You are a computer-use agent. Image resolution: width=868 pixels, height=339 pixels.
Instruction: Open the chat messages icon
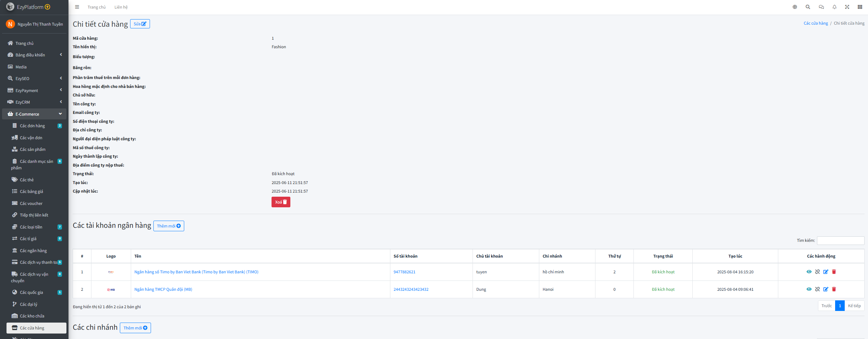pyautogui.click(x=821, y=7)
